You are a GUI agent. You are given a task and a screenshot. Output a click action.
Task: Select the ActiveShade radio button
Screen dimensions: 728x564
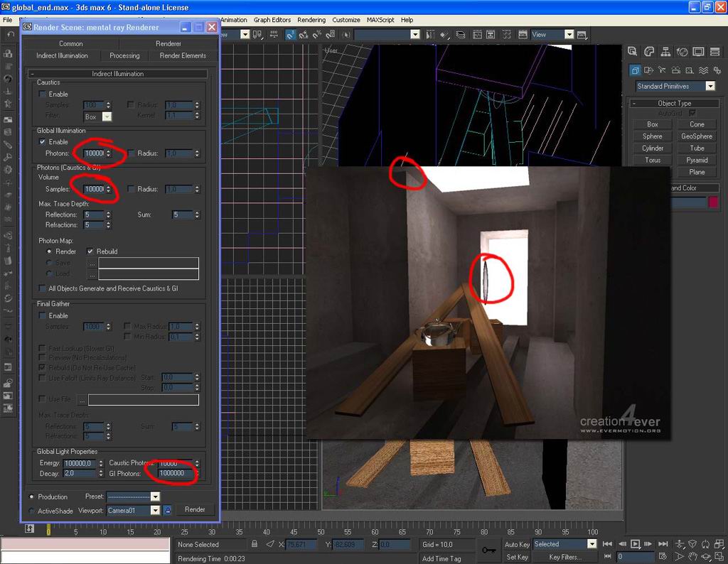(31, 511)
